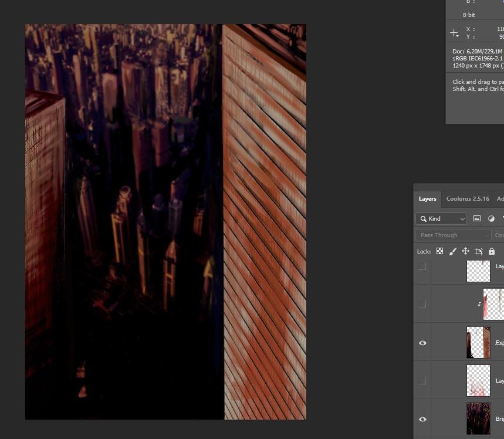Show the hidden clipped layer
504x439 pixels.
(422, 305)
